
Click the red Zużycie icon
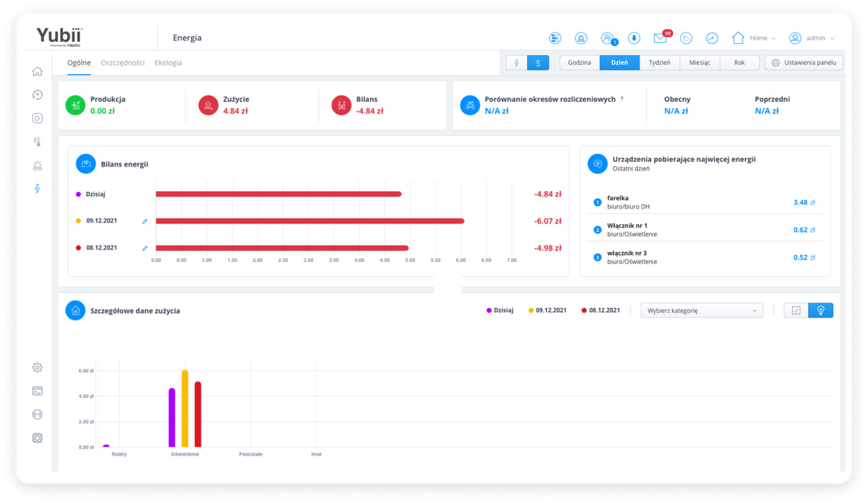click(208, 105)
